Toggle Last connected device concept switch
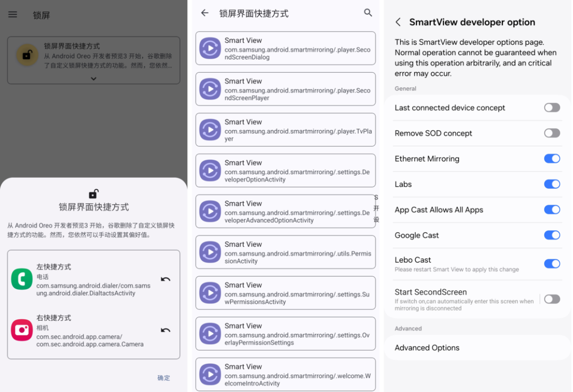573x392 pixels. point(552,107)
